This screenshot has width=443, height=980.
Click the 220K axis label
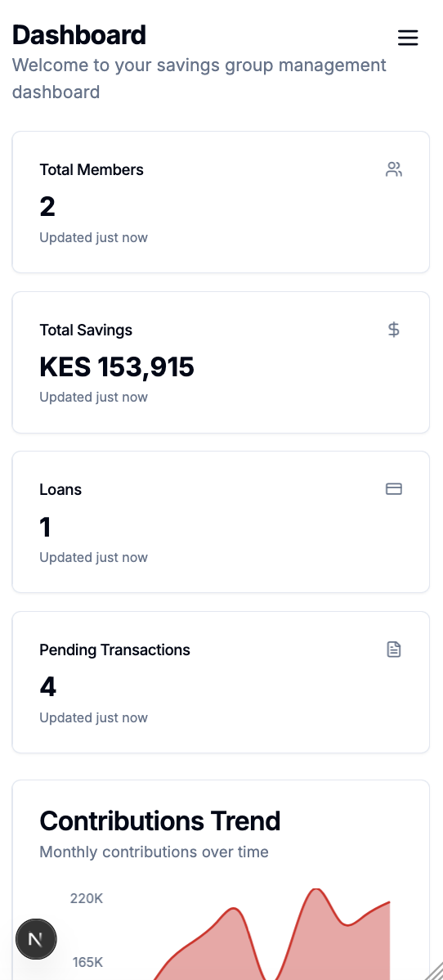coord(86,899)
